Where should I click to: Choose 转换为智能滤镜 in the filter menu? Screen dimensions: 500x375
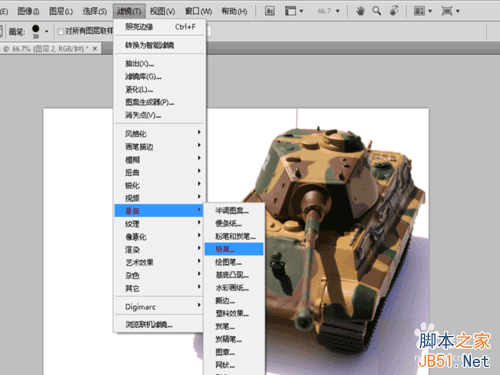point(159,45)
